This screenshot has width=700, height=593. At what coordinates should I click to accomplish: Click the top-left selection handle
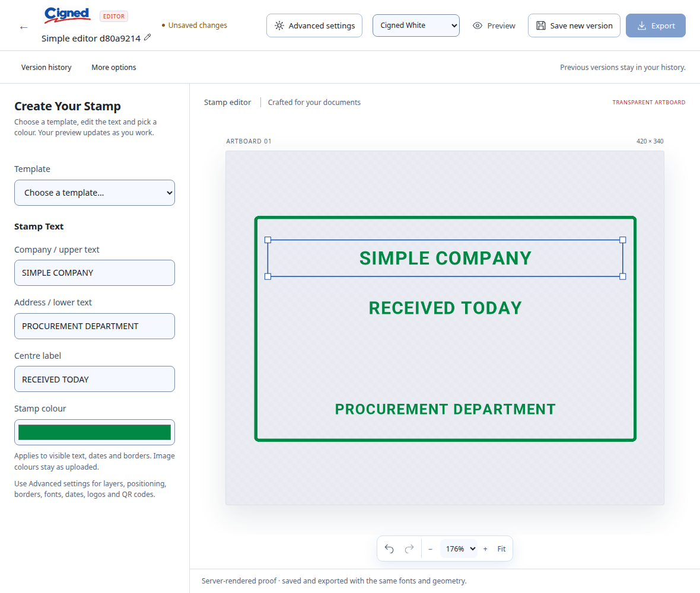[x=268, y=240]
